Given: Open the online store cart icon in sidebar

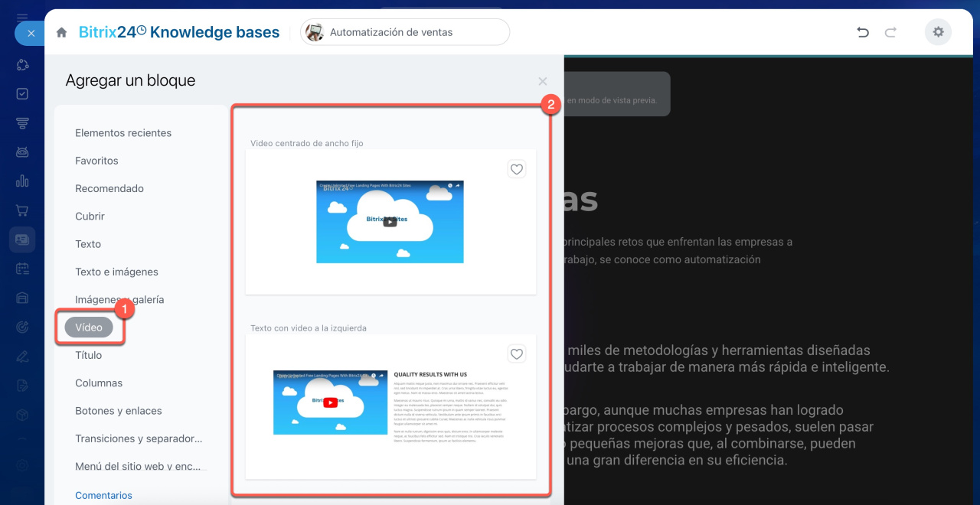Looking at the screenshot, I should 22,210.
